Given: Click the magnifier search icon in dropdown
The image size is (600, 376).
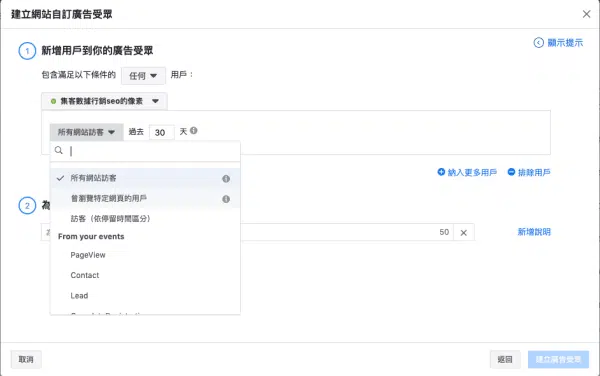Looking at the screenshot, I should [x=59, y=150].
